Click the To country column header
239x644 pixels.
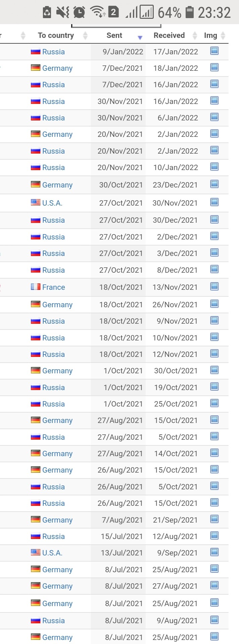click(x=56, y=35)
